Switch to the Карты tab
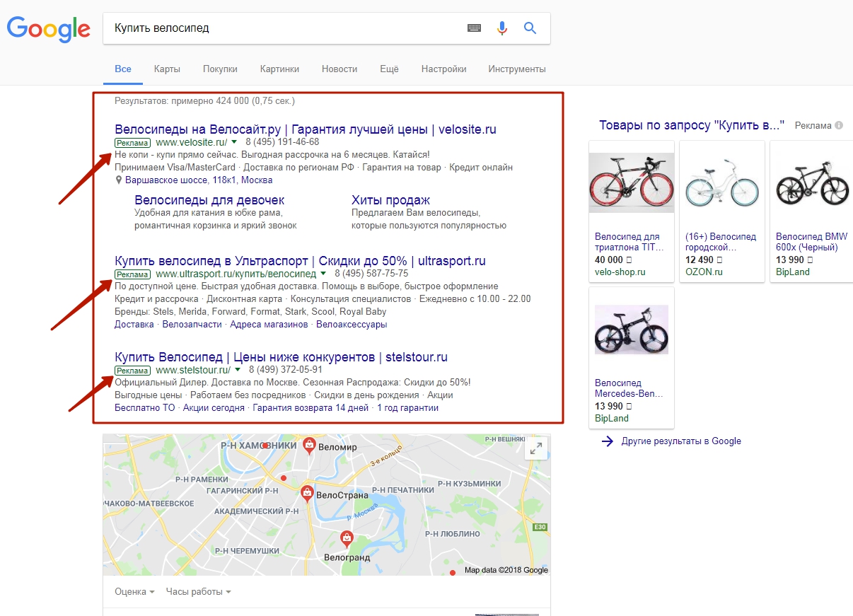853x616 pixels. click(x=167, y=69)
